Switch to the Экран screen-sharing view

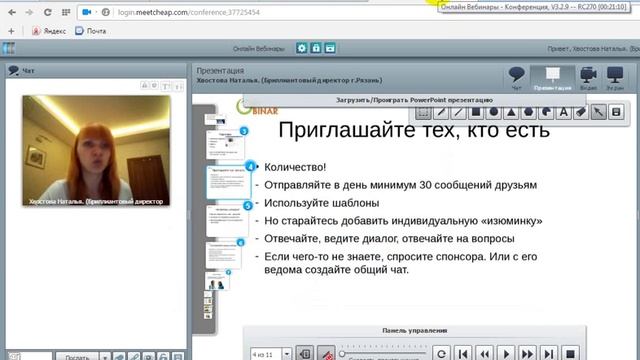(615, 78)
